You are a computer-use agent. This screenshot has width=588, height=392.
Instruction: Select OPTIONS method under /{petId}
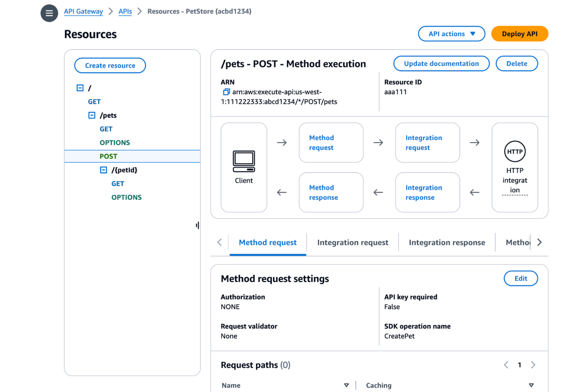point(126,197)
